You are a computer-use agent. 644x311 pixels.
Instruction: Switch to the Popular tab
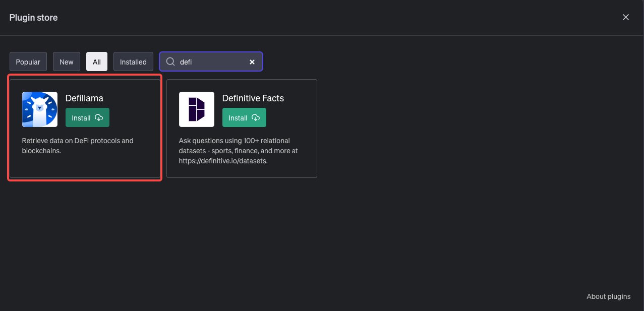click(28, 62)
